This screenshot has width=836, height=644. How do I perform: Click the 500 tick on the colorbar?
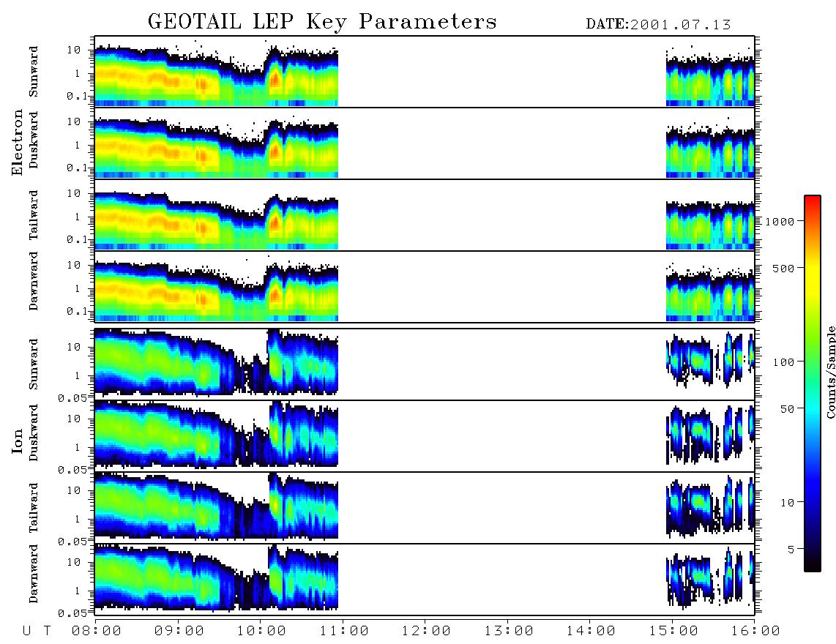coord(783,269)
